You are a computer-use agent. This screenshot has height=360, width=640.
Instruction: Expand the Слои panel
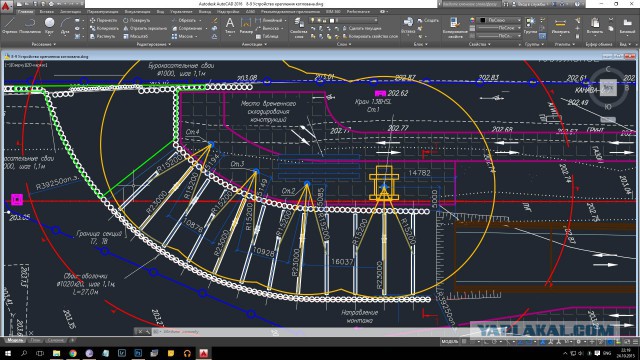click(344, 44)
